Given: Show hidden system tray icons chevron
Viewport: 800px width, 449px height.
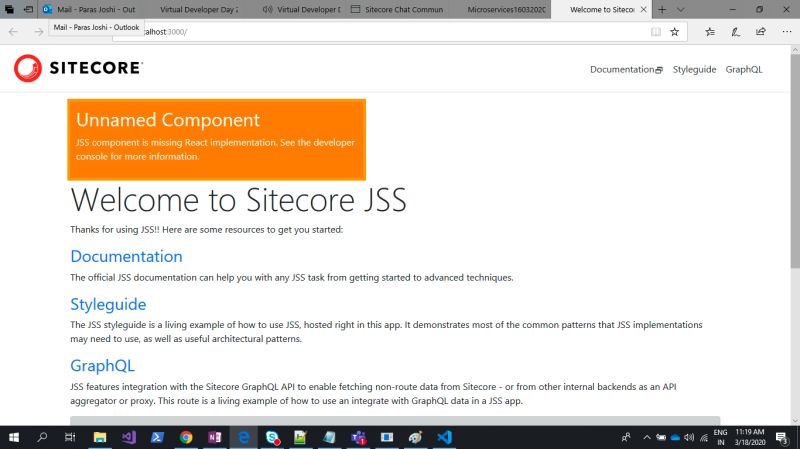Looking at the screenshot, I should [646, 437].
